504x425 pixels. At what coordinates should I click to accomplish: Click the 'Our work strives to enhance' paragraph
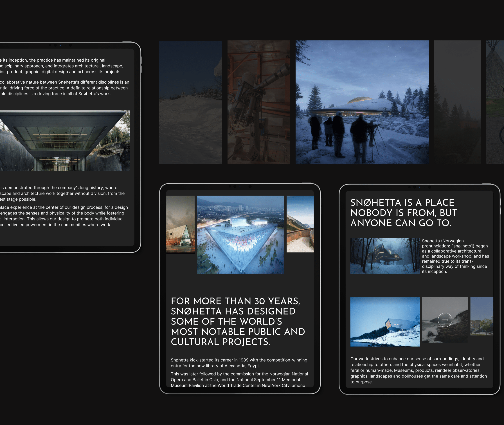[418, 370]
